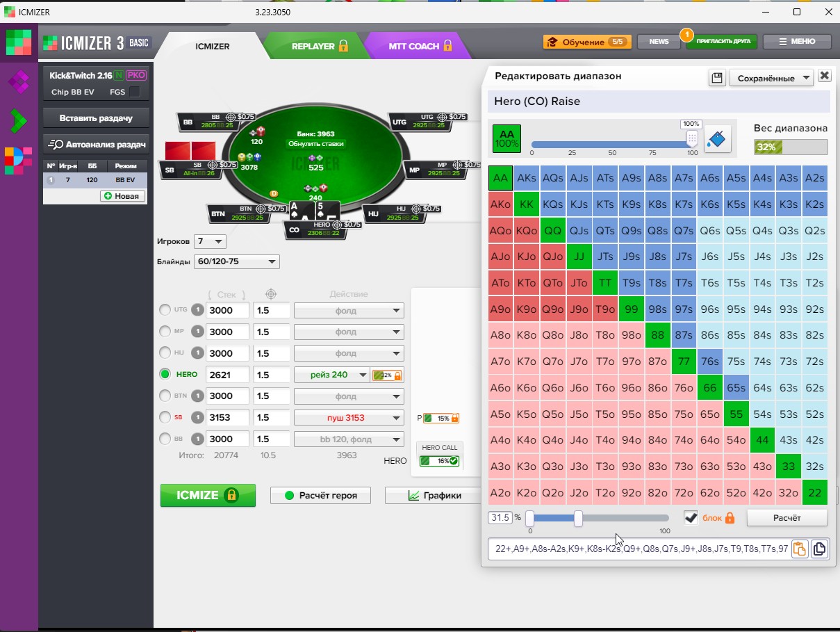Open the P 15% locked range badge

(441, 419)
